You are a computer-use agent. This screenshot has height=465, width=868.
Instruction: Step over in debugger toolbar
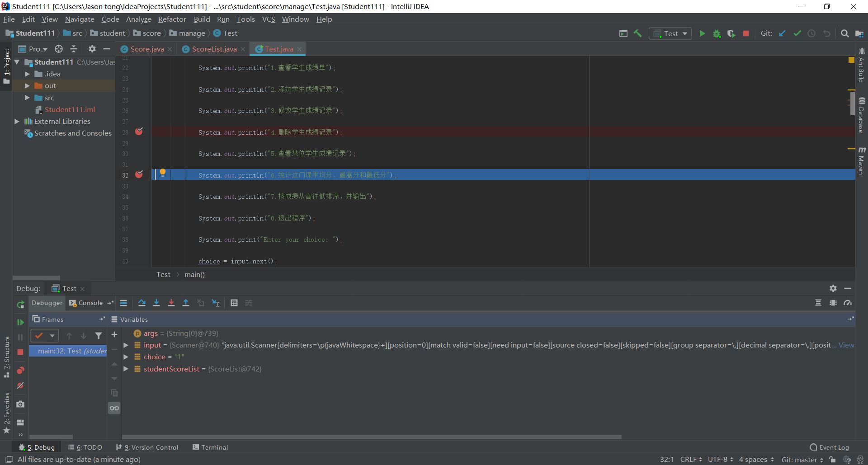click(142, 303)
